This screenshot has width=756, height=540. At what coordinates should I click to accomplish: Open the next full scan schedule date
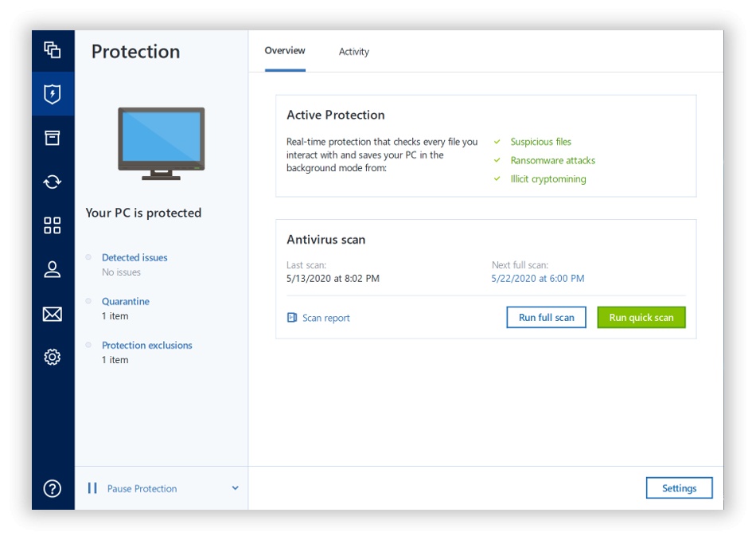click(x=538, y=279)
